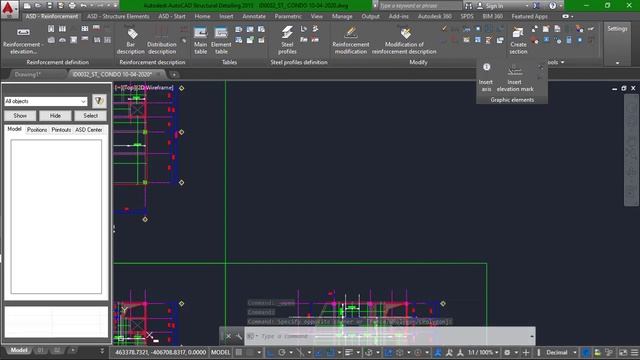Click the Help question mark icon
The width and height of the screenshot is (640, 360).
tap(552, 6)
